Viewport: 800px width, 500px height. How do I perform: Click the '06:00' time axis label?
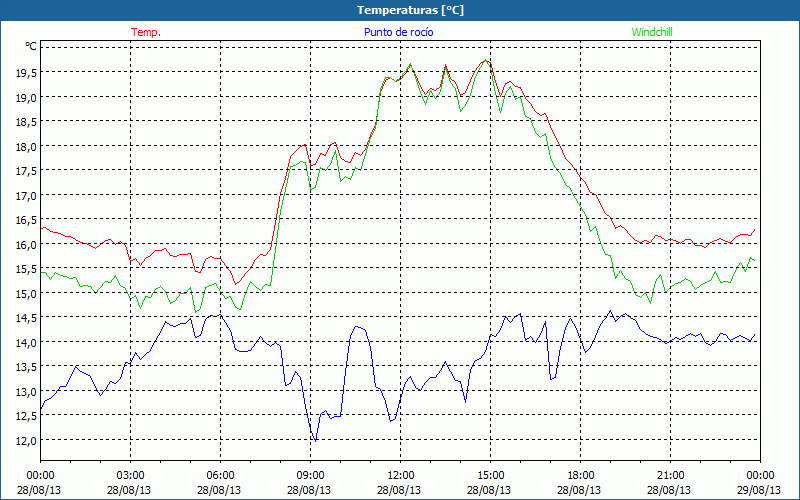220,476
